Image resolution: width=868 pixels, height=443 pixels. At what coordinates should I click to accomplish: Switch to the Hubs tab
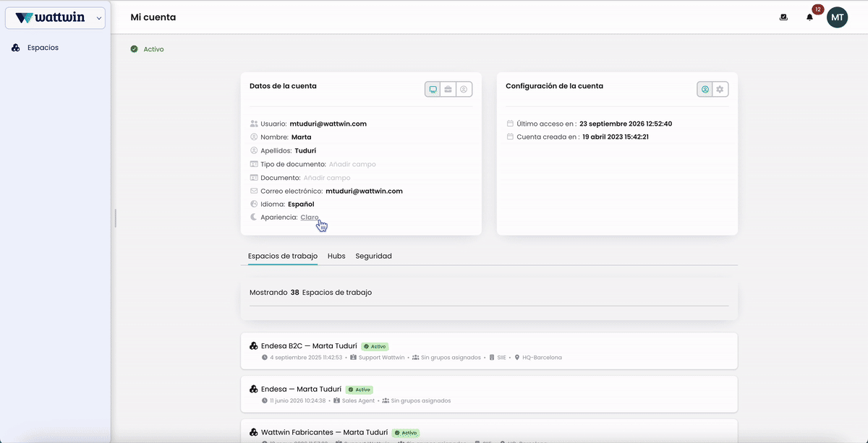(x=336, y=256)
